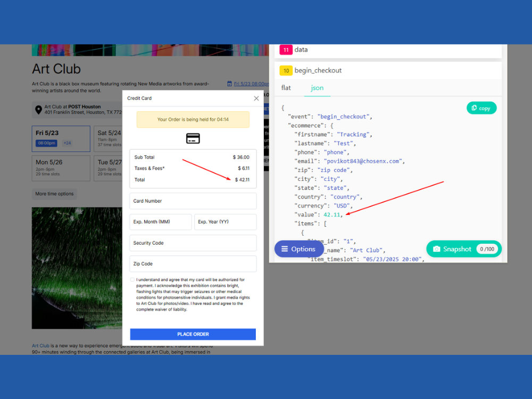Click the Options hamburger icon
532x399 pixels.
coord(285,249)
